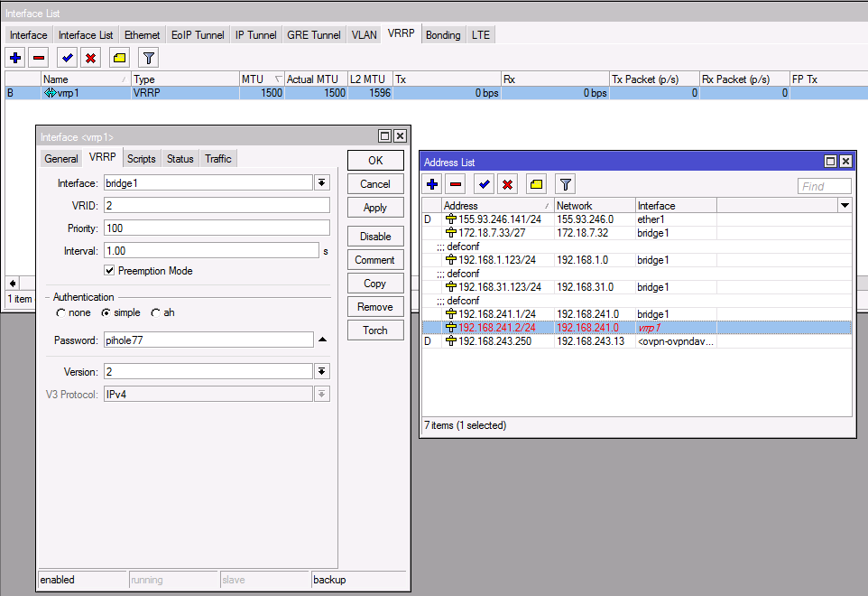Click the Remove button in vrrp1 dialog
Screen dimensions: 868x596
pos(375,306)
